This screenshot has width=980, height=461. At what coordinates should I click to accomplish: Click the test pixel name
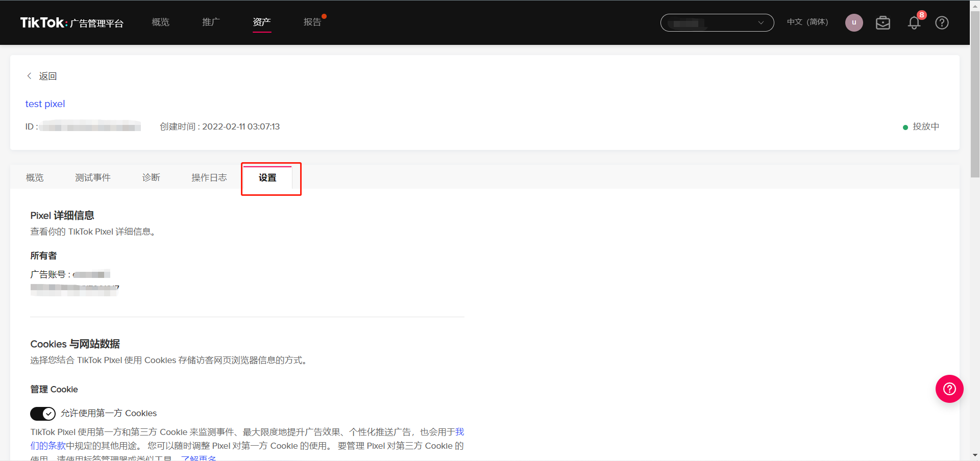coord(45,104)
